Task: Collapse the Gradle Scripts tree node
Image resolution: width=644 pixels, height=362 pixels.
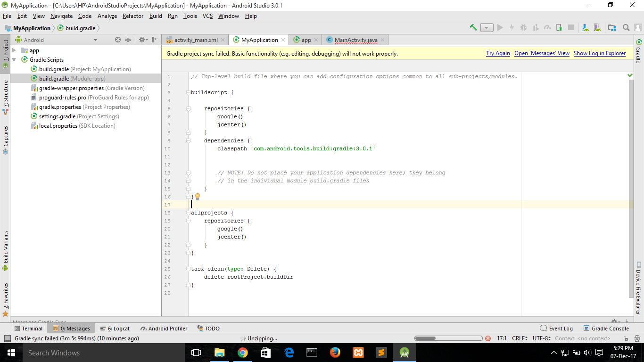Action: (14, 60)
